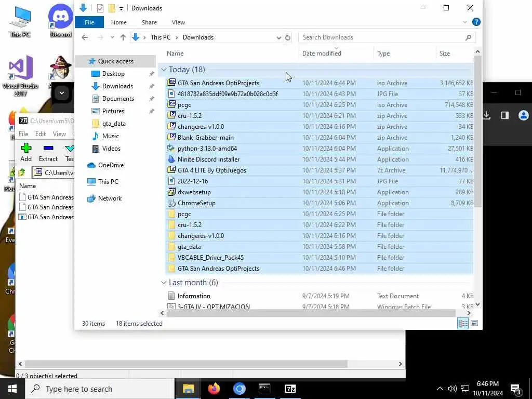Click This PC in the address breadcrumb

tap(161, 37)
